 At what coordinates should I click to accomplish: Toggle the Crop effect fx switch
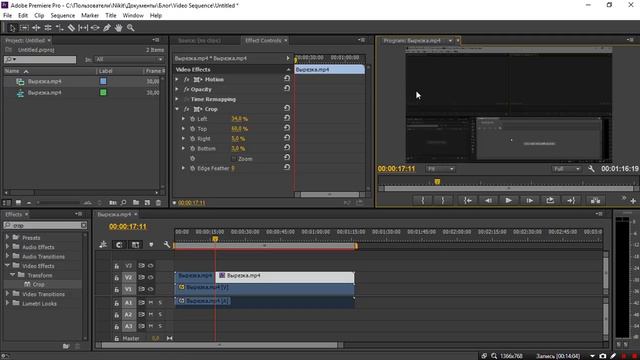pos(186,109)
